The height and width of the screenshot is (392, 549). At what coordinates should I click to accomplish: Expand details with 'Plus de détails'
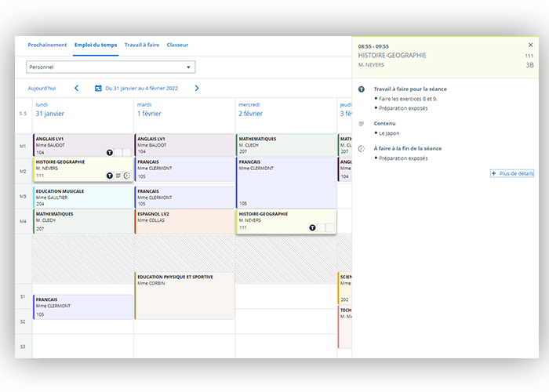pyautogui.click(x=512, y=173)
